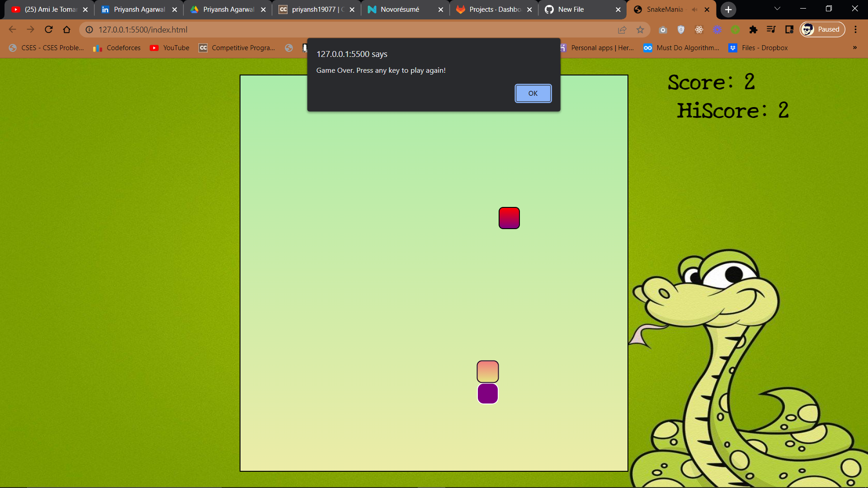The image size is (868, 488).
Task: Close the Projects Dashboard tab
Action: pos(529,9)
